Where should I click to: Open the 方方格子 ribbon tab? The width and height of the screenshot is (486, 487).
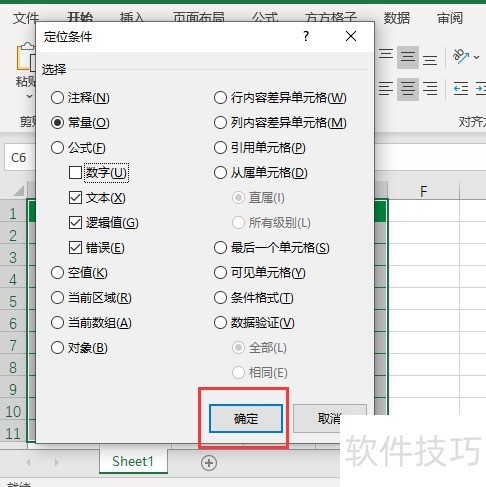[x=331, y=17]
